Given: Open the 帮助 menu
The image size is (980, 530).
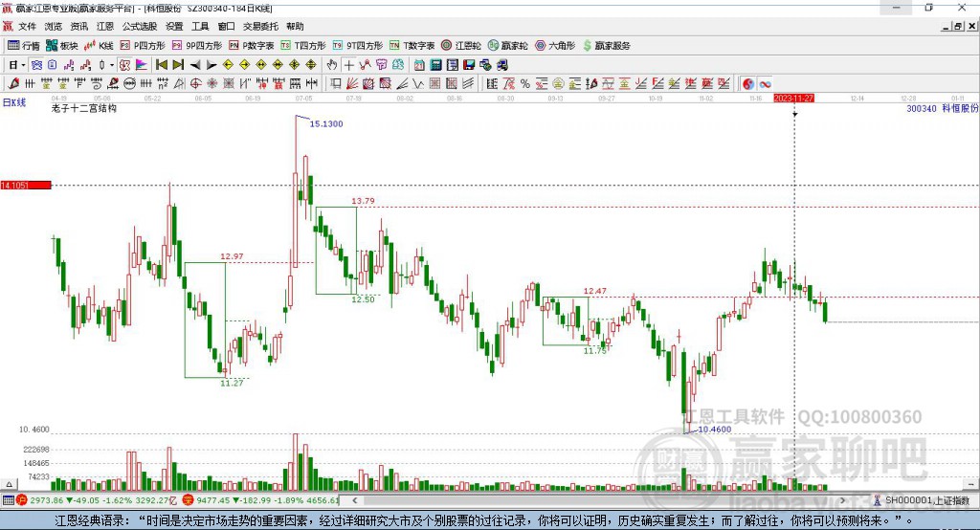Looking at the screenshot, I should pyautogui.click(x=295, y=26).
